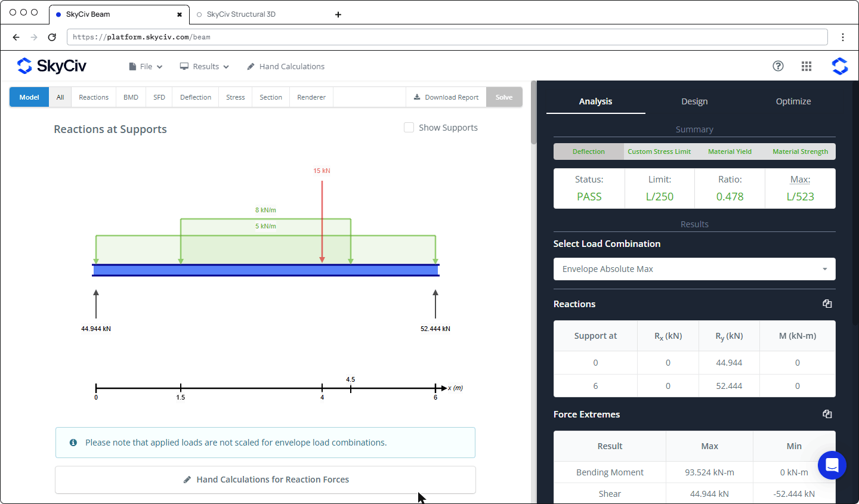Click Download Report button
The image size is (859, 504).
446,97
